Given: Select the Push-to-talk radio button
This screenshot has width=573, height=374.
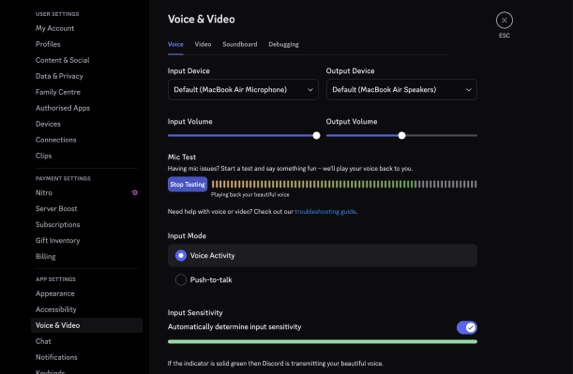Looking at the screenshot, I should coord(181,280).
